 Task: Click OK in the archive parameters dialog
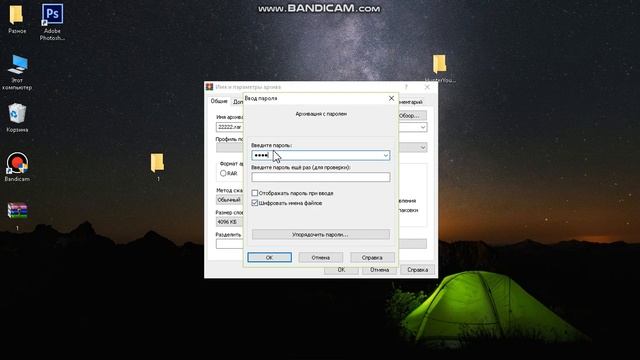[341, 270]
